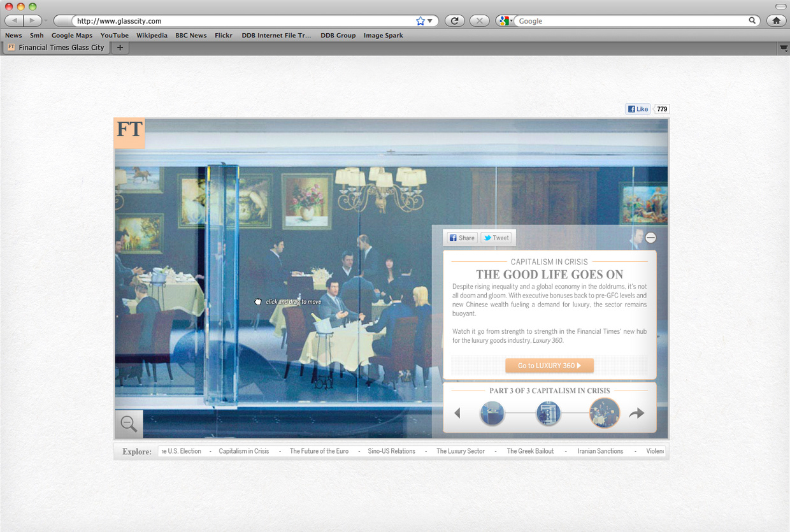This screenshot has height=532, width=790.
Task: Explore The Luxury Sector topic
Action: [461, 451]
